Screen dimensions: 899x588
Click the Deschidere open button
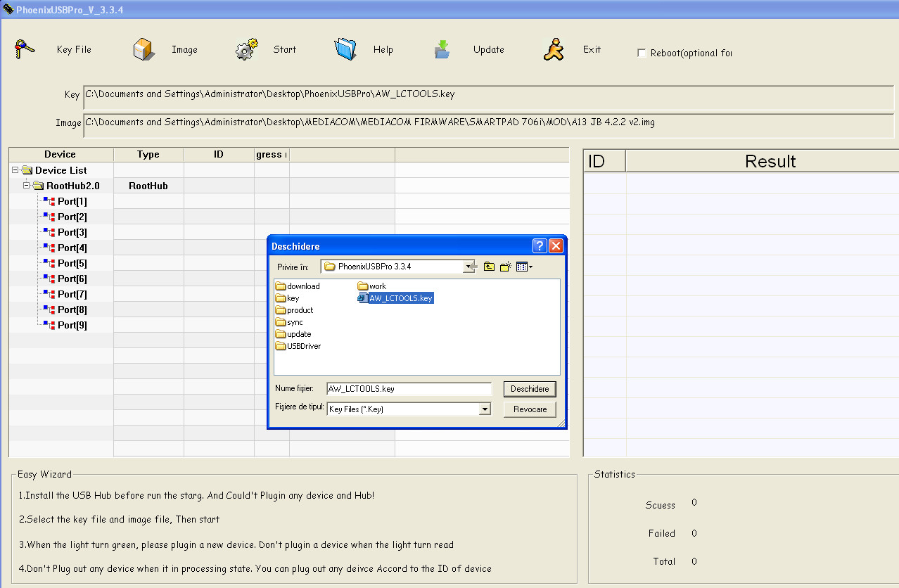point(530,389)
